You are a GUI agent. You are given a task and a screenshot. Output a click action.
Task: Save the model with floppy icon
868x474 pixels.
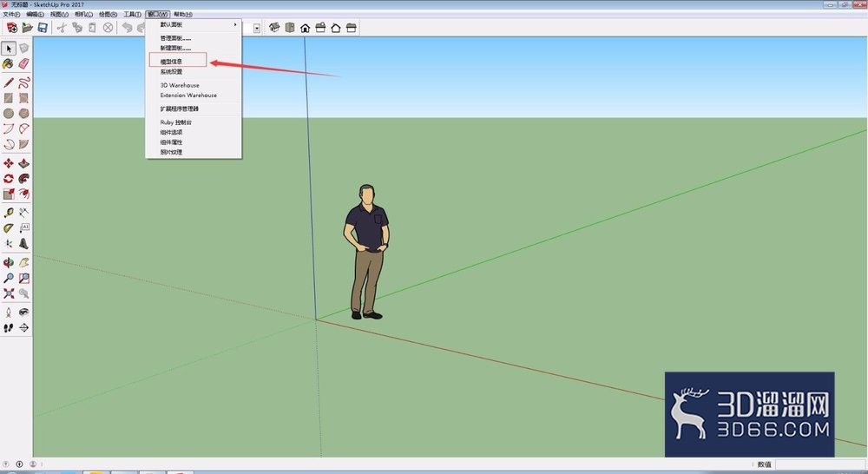point(42,28)
